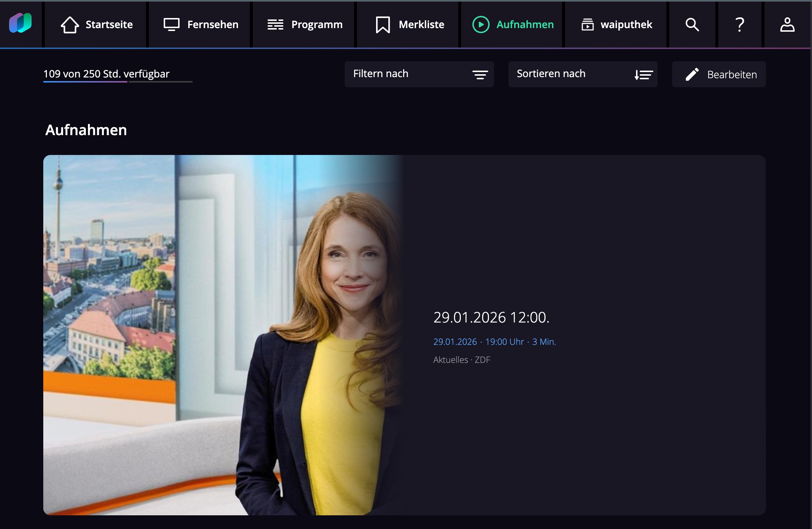Select the Merkliste bookmark icon
The width and height of the screenshot is (812, 529).
coord(382,25)
